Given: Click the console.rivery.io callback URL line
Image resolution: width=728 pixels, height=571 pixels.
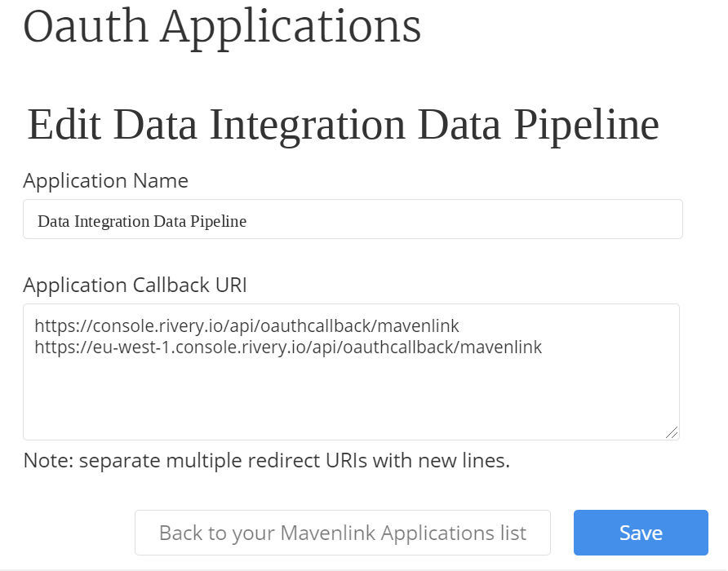Looking at the screenshot, I should (246, 326).
